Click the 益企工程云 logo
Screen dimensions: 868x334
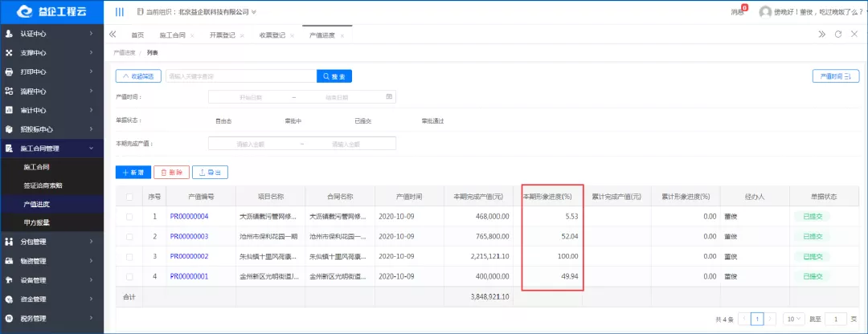(51, 11)
